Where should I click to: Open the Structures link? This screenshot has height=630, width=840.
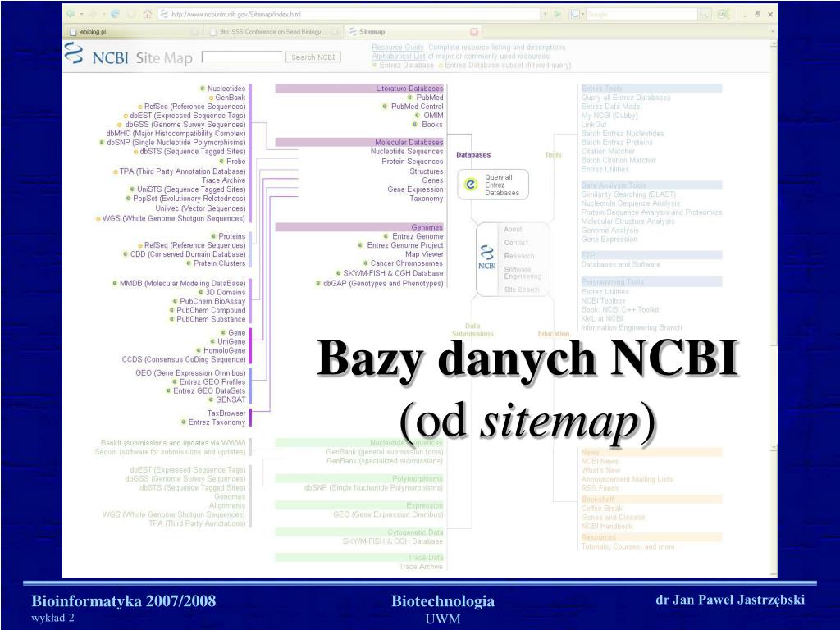(x=427, y=171)
